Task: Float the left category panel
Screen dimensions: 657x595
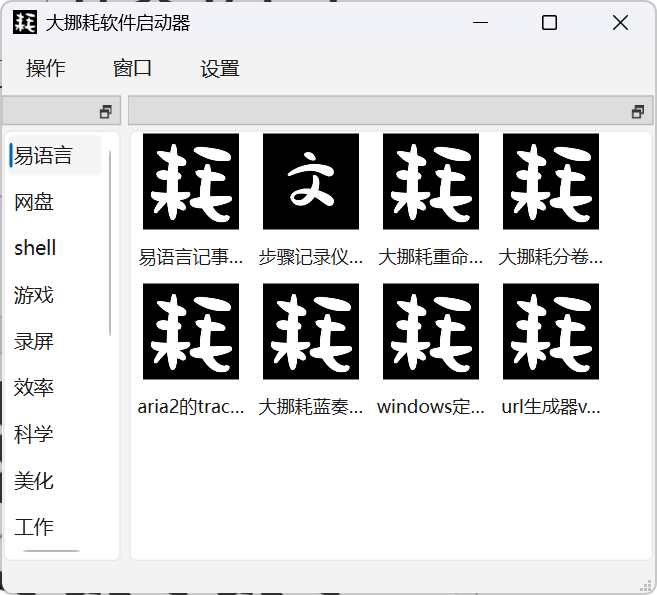Action: tap(106, 111)
